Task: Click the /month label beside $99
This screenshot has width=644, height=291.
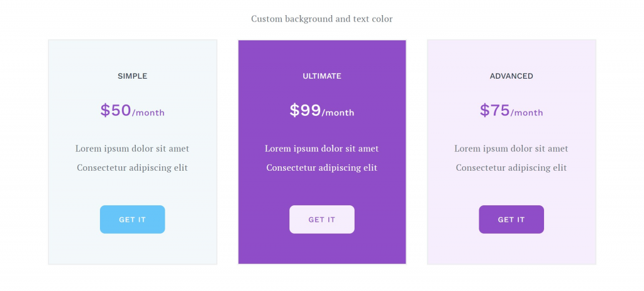Action: (x=338, y=113)
